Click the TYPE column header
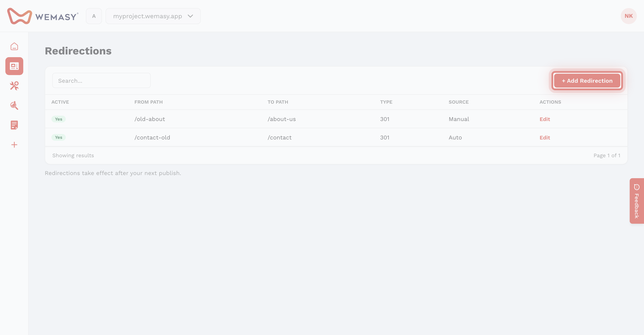 [386, 102]
